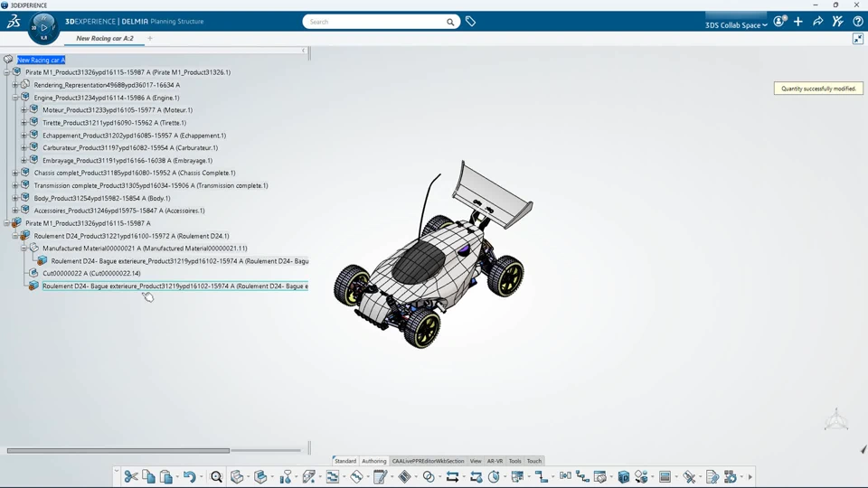868x488 pixels.
Task: Select the highlighted Roulement D24- Bague exterieure row
Action: pos(175,286)
